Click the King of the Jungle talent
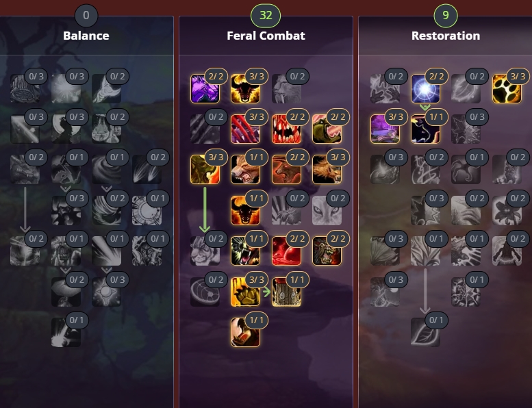 [x=205, y=170]
